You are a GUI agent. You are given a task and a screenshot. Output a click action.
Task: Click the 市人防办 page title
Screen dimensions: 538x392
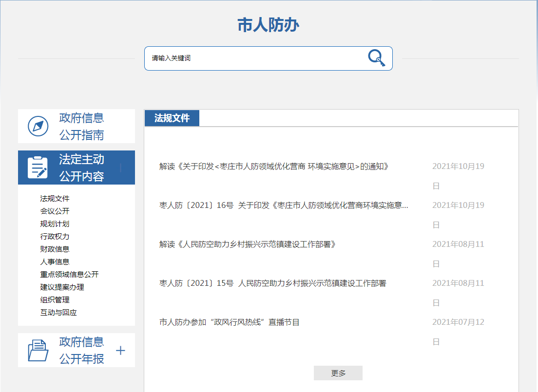point(269,25)
